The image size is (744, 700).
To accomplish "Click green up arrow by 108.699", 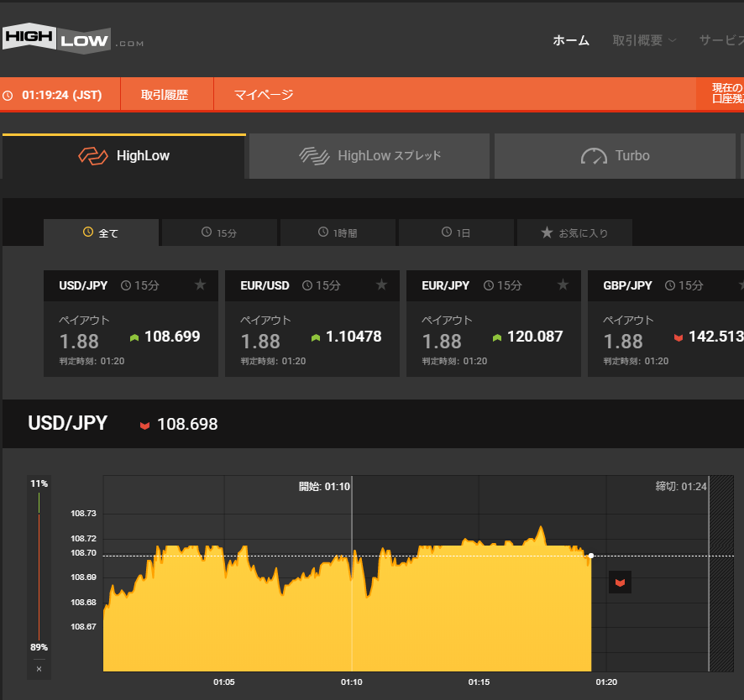I will [x=134, y=337].
